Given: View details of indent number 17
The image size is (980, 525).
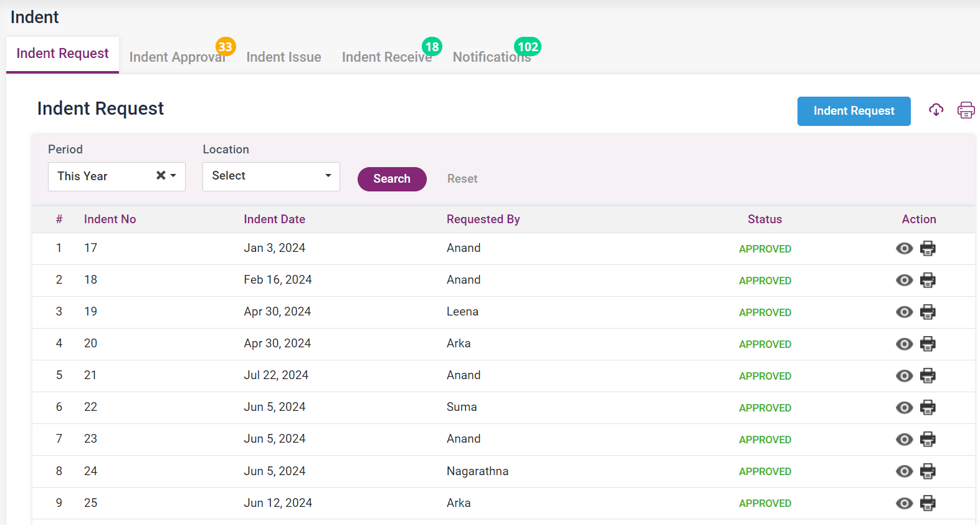Looking at the screenshot, I should pos(904,249).
